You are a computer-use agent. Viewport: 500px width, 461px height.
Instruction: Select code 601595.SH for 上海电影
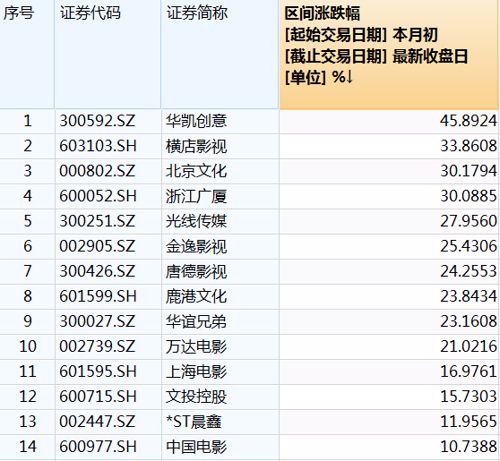point(98,371)
